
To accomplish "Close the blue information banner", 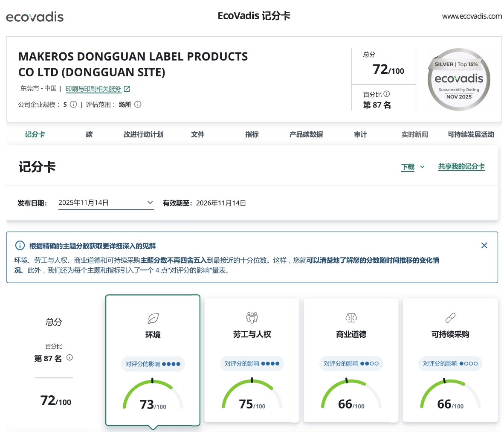I will [484, 245].
